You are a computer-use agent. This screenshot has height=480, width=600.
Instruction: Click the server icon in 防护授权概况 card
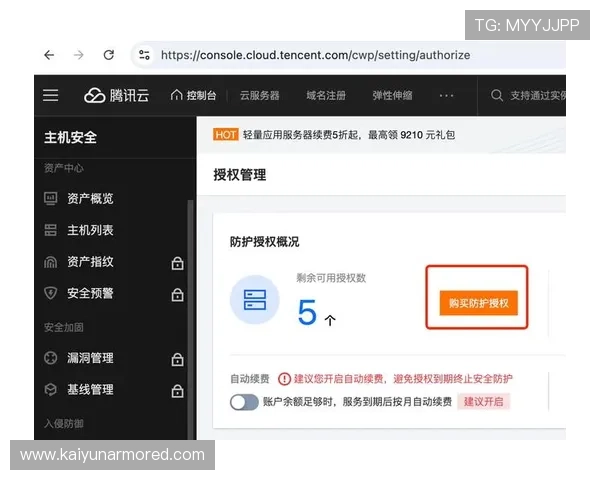pyautogui.click(x=254, y=300)
